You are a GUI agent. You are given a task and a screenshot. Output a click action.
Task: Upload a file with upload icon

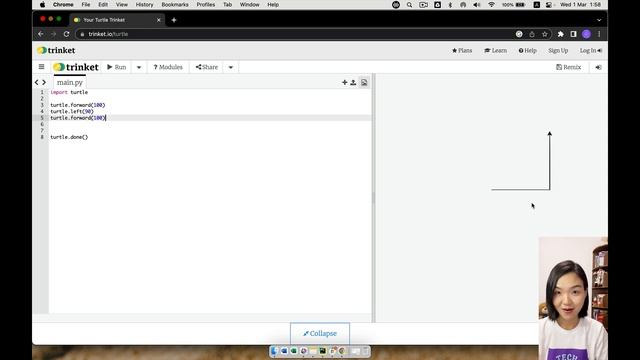(353, 82)
